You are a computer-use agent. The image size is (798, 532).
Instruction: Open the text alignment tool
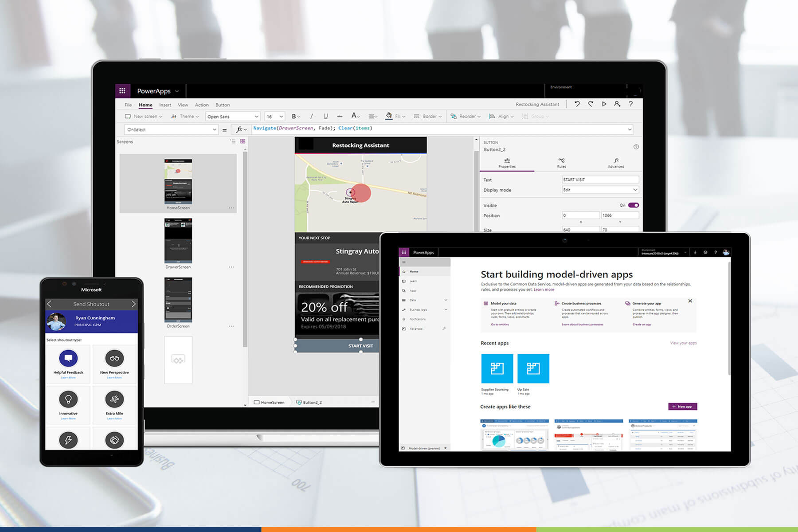tap(373, 116)
